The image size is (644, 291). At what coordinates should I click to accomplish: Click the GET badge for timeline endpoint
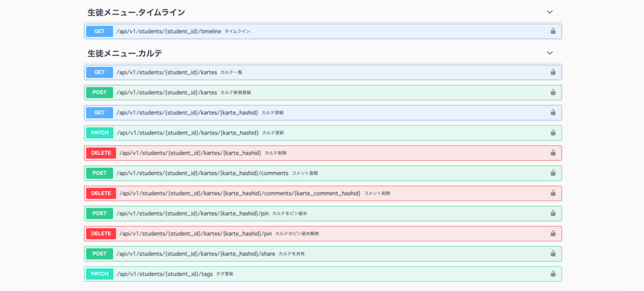coord(99,31)
